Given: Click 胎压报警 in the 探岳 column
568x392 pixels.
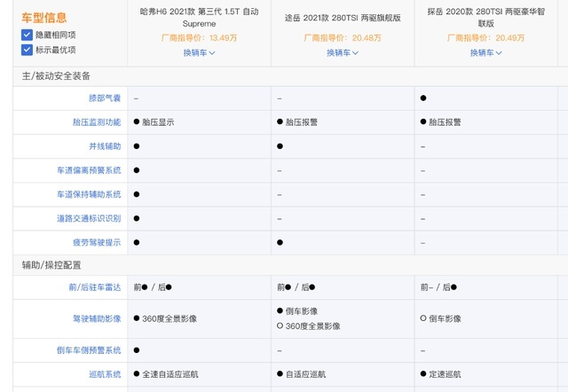Looking at the screenshot, I should pyautogui.click(x=445, y=122).
